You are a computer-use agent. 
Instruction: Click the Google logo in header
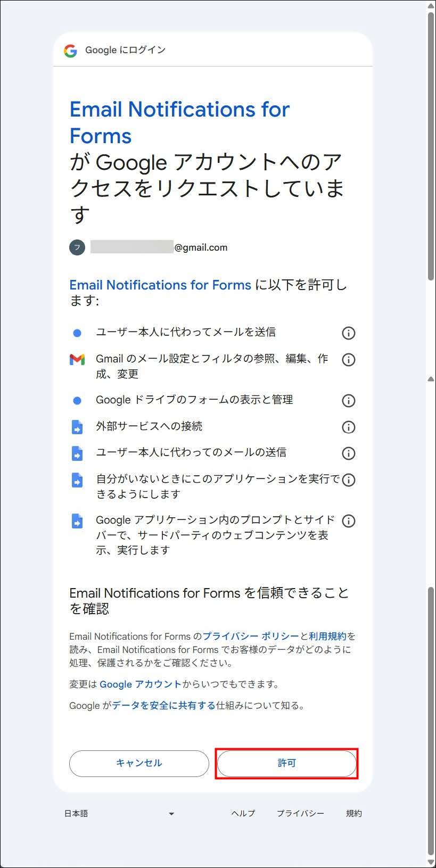pos(70,51)
